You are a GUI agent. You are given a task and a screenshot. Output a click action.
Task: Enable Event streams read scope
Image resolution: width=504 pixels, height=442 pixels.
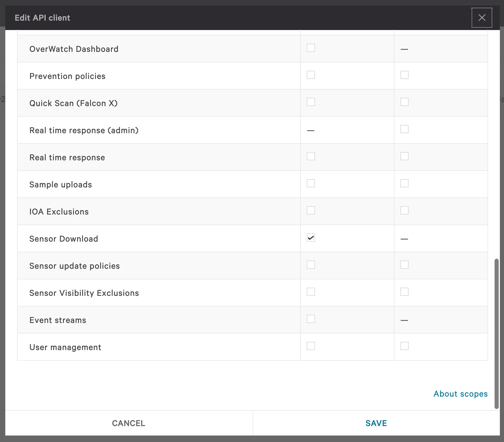click(311, 319)
